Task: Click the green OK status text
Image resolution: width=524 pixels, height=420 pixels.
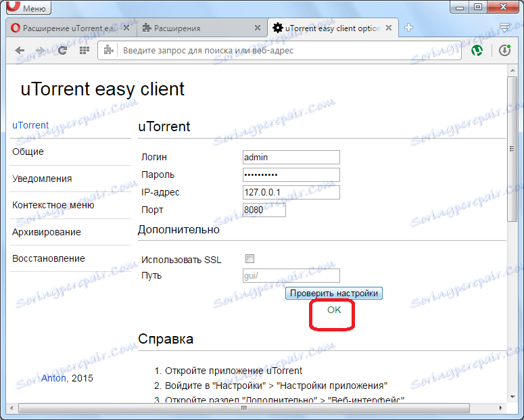Action: click(x=334, y=310)
